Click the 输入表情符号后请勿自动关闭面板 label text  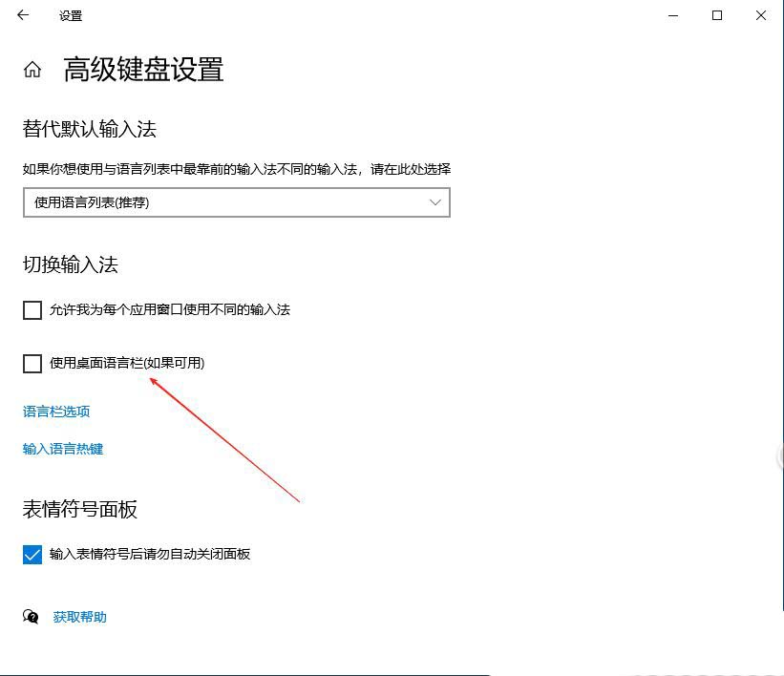pyautogui.click(x=150, y=554)
